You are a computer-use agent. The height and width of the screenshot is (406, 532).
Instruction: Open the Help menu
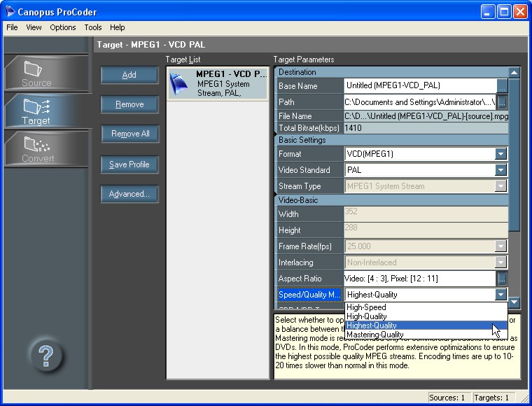coord(118,27)
